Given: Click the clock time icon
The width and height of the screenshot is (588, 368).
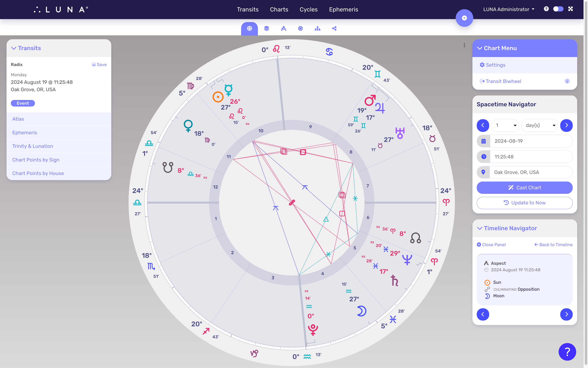Looking at the screenshot, I should (483, 157).
